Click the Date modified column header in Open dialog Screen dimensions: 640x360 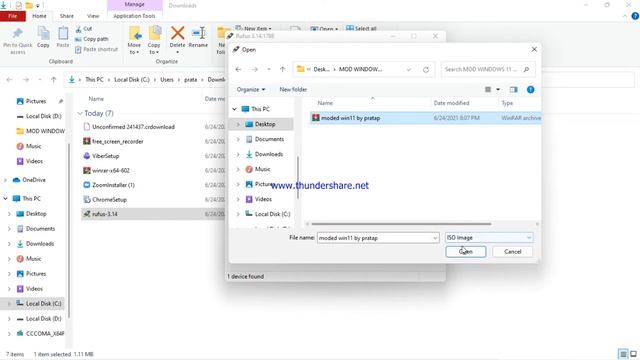coord(451,103)
